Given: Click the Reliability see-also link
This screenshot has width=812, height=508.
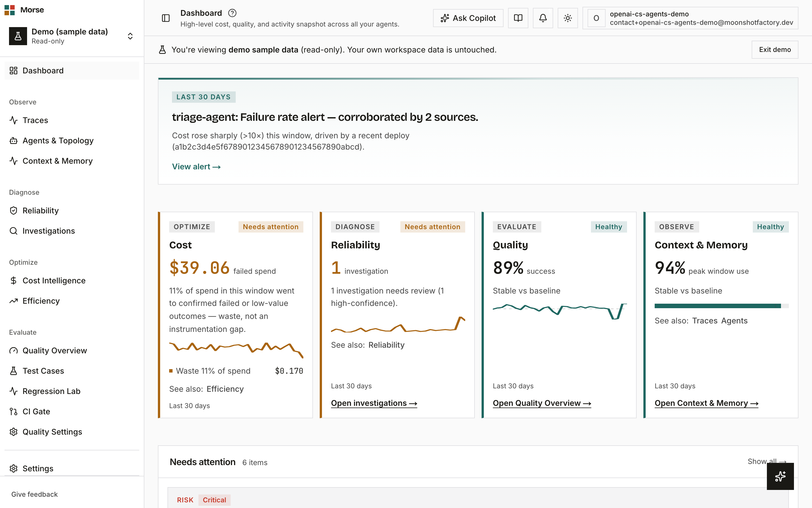Looking at the screenshot, I should point(387,345).
